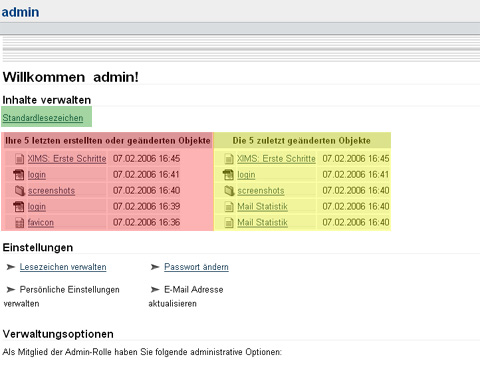The height and width of the screenshot is (365, 480).
Task: Open Lesezeichen verwalten settings link
Action: [63, 267]
